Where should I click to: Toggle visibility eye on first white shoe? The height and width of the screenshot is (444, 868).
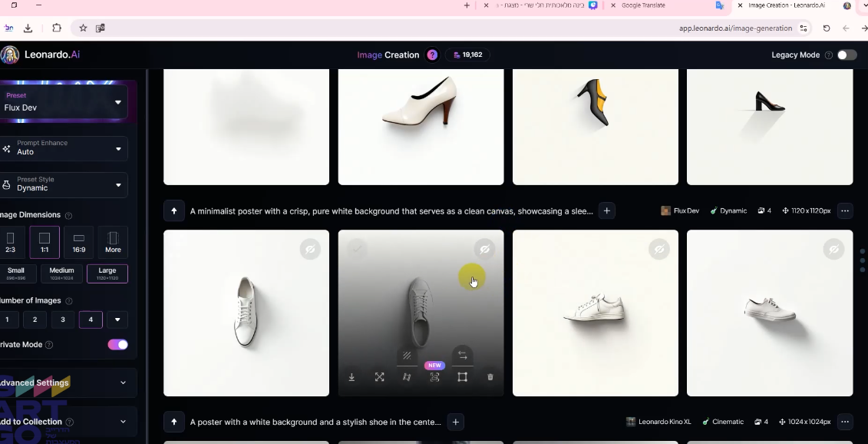pos(310,250)
